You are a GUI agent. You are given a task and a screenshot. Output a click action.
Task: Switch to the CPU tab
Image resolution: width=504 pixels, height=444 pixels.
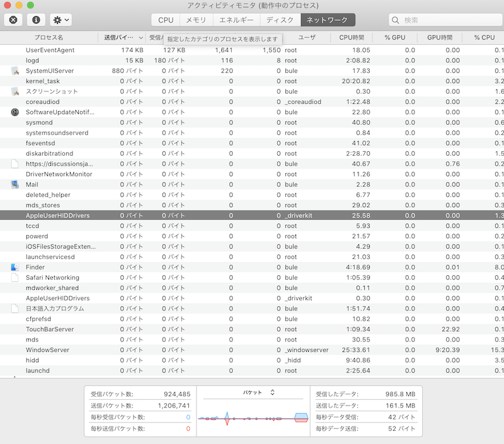(x=166, y=20)
